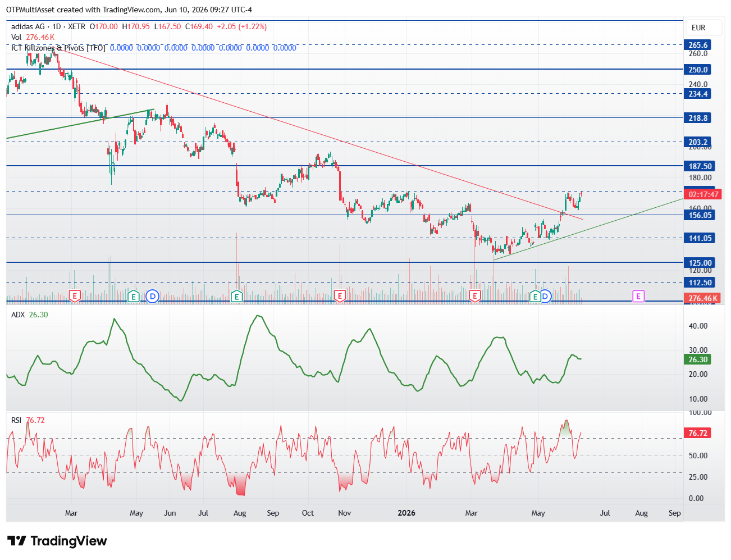
Task: Select the ADX indicator legend label
Action: click(x=18, y=315)
